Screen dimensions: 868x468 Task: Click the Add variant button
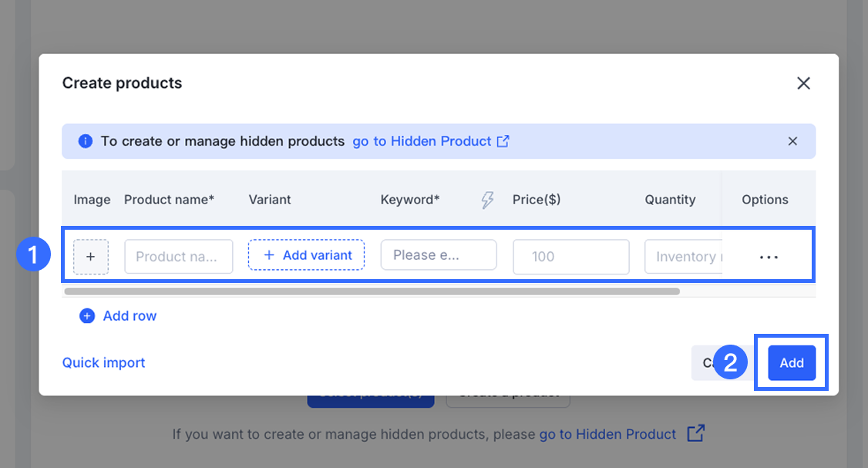(306, 255)
